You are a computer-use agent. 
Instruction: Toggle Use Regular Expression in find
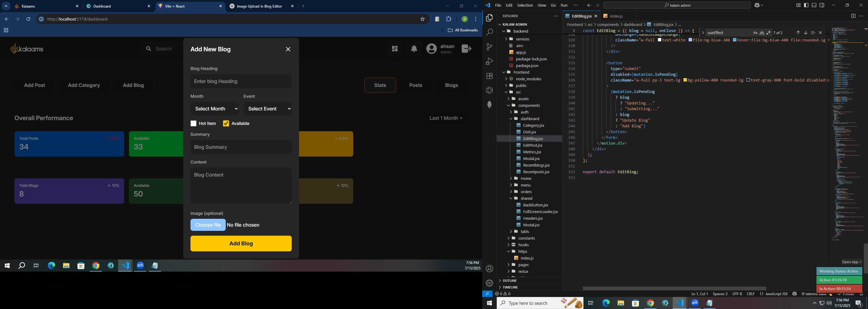coord(769,33)
